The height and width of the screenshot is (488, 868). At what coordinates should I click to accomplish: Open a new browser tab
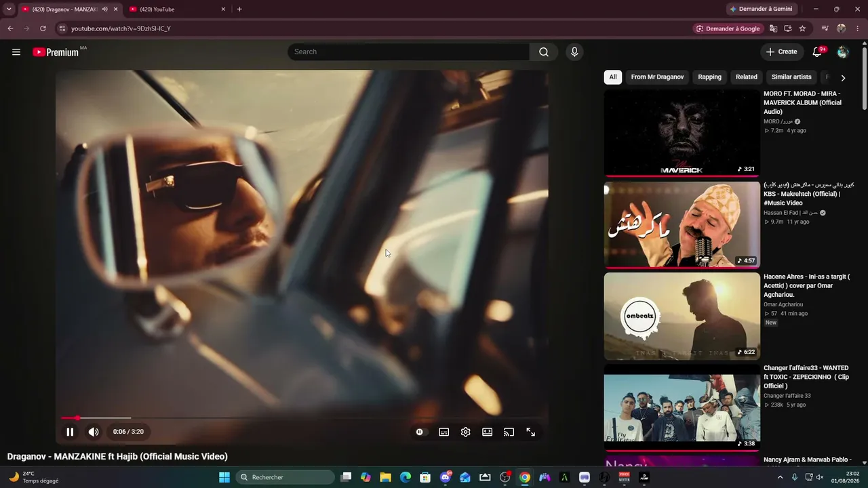point(239,9)
